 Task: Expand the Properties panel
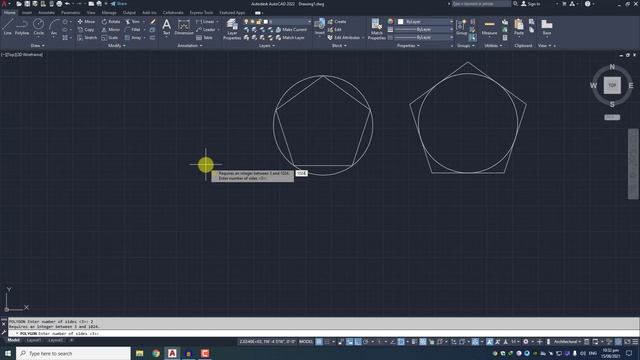click(x=408, y=46)
